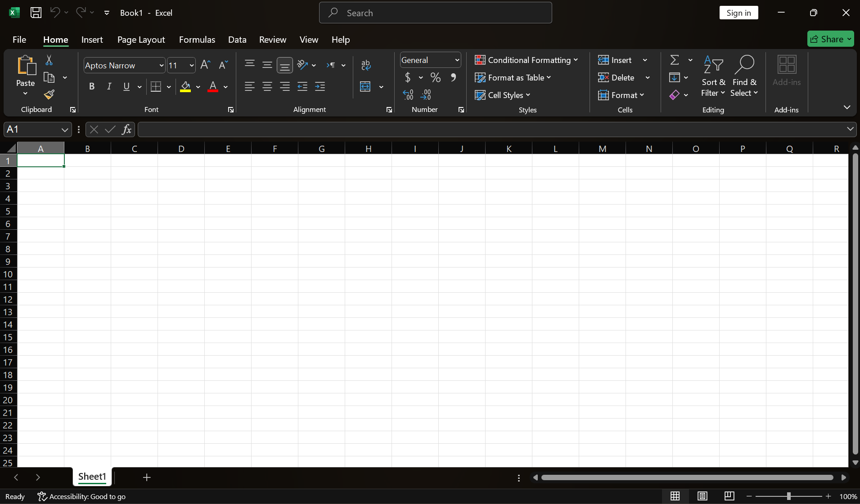Switch to the Review tab

(273, 40)
